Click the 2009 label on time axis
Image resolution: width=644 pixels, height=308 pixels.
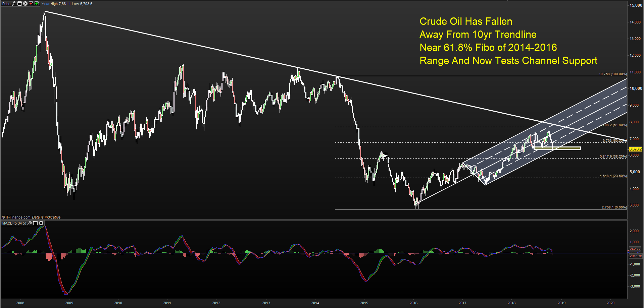coord(69,303)
